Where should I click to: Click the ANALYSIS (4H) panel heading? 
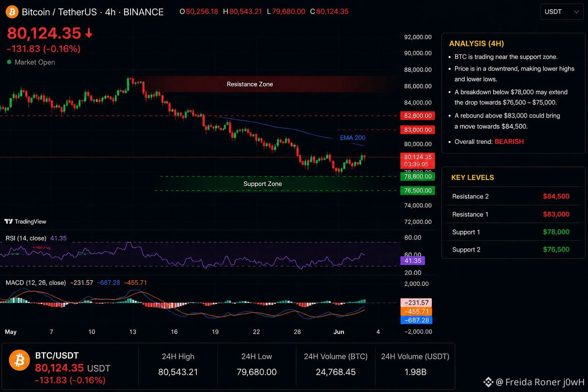(476, 44)
